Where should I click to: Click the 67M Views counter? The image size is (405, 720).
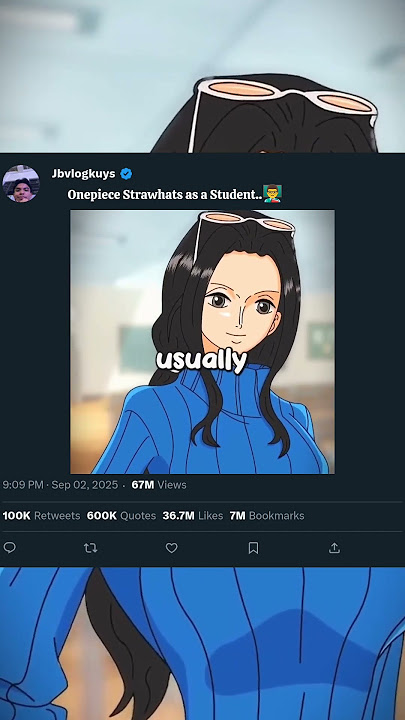(159, 485)
